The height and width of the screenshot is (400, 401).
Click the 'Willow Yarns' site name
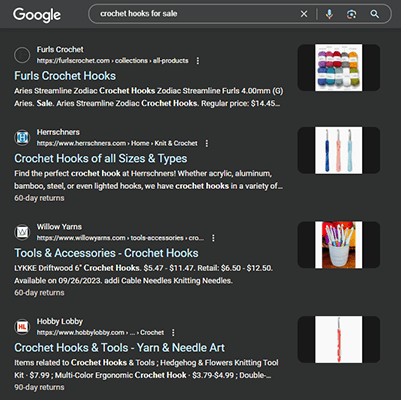59,227
